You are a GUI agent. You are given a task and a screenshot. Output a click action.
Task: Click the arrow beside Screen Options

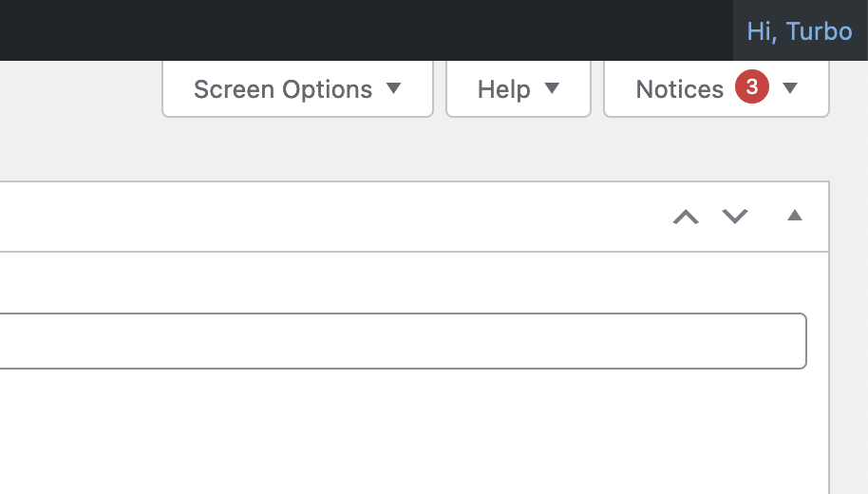(394, 88)
